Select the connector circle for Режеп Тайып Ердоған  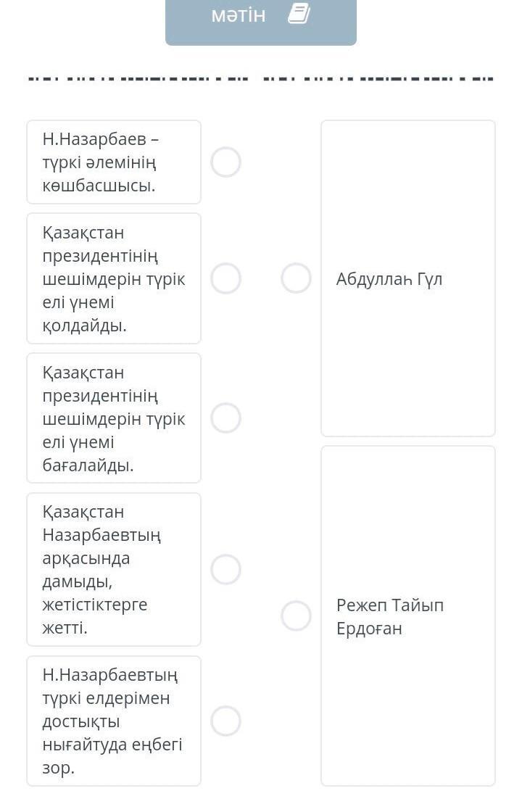point(296,616)
